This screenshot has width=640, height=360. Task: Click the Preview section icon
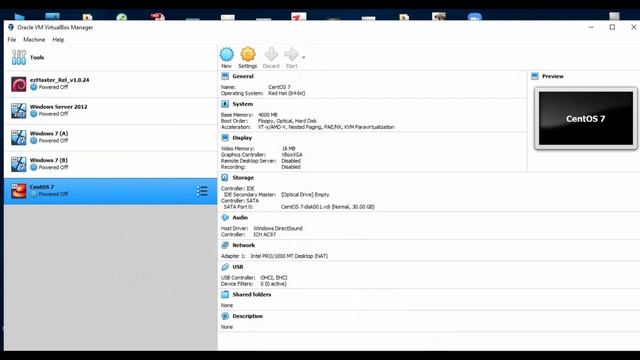tap(535, 76)
